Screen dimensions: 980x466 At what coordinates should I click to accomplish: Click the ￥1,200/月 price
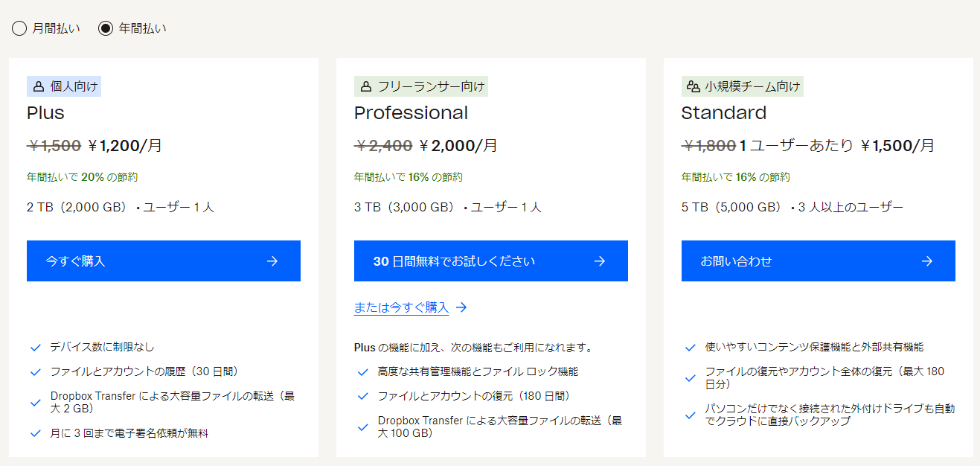[125, 146]
